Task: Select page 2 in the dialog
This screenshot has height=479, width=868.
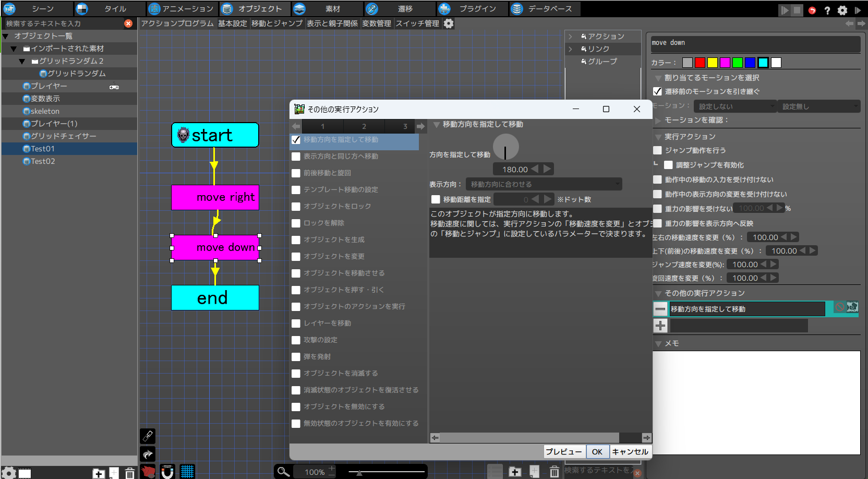Action: pyautogui.click(x=364, y=126)
